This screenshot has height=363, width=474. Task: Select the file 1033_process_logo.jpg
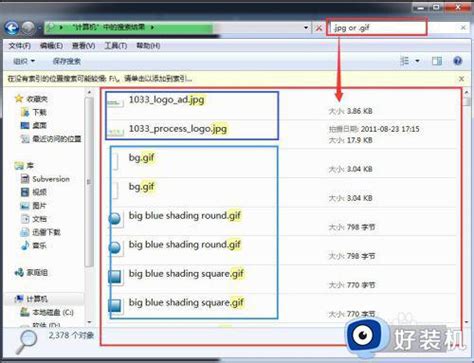pos(178,129)
